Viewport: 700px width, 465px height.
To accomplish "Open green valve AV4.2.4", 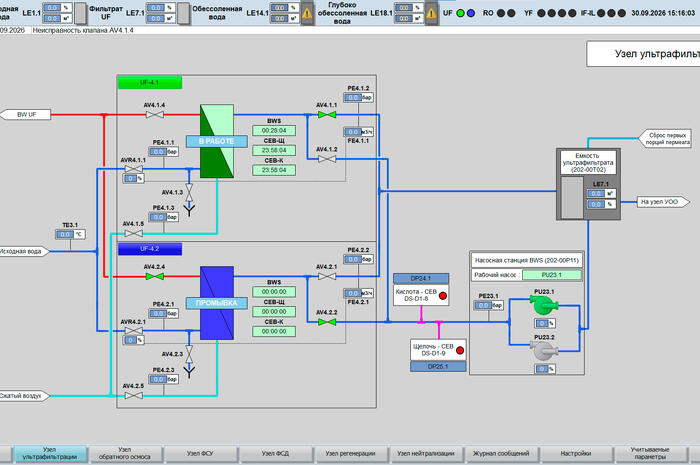I will [x=154, y=277].
